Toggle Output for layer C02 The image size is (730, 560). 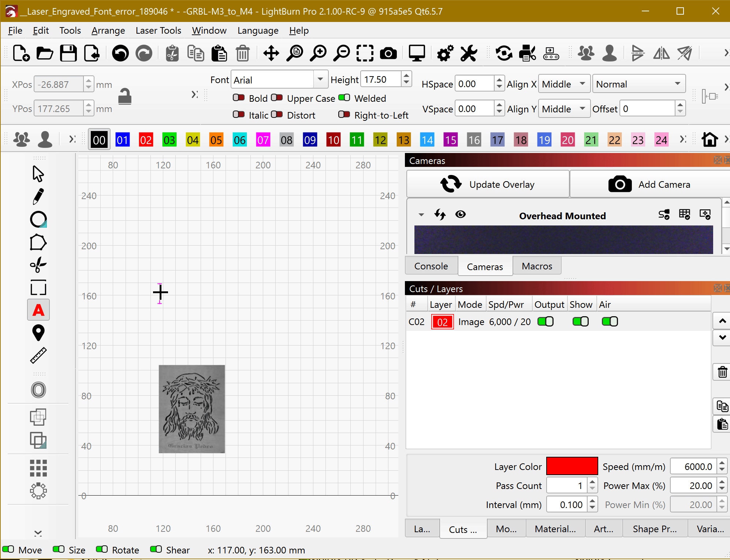point(545,322)
